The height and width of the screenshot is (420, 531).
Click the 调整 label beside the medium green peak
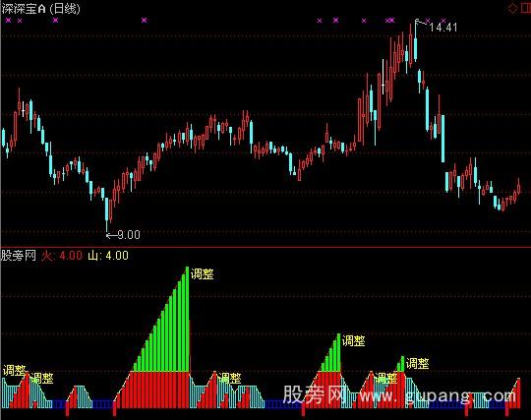tap(354, 340)
